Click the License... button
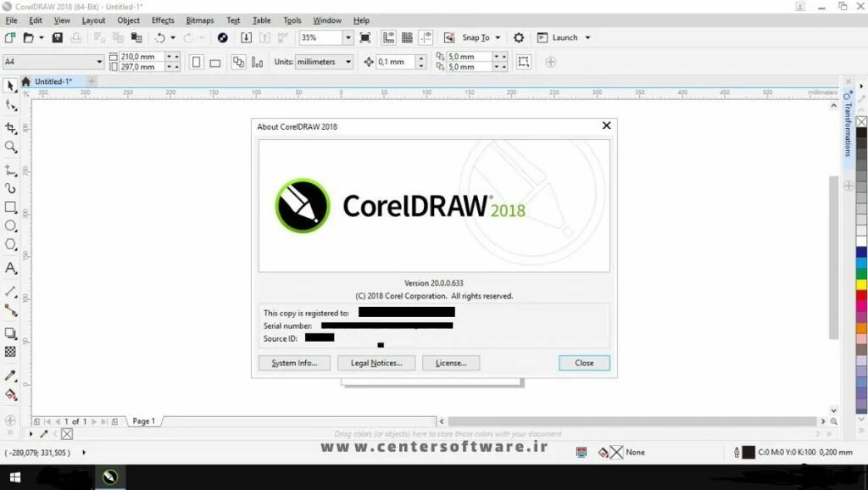The image size is (868, 490). pos(451,363)
